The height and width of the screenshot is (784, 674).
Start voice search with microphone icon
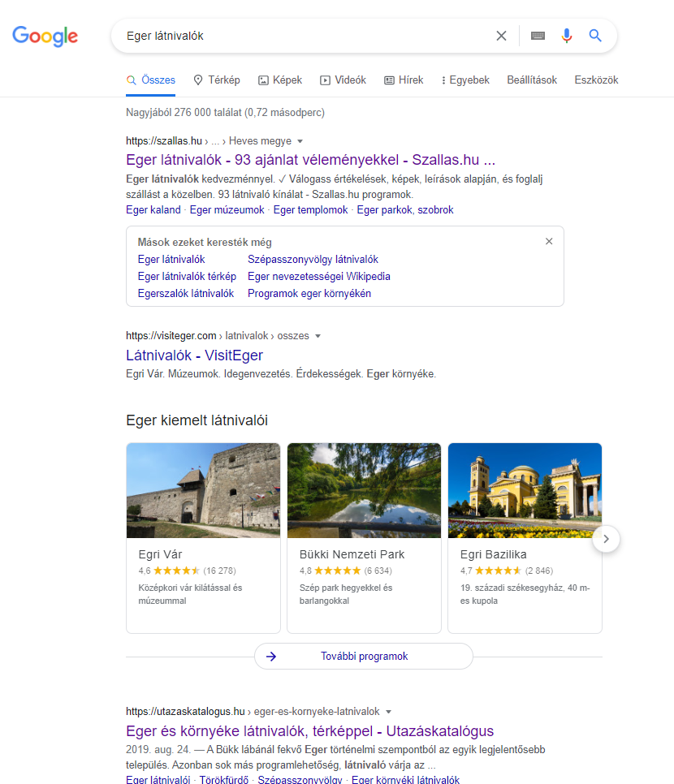567,36
